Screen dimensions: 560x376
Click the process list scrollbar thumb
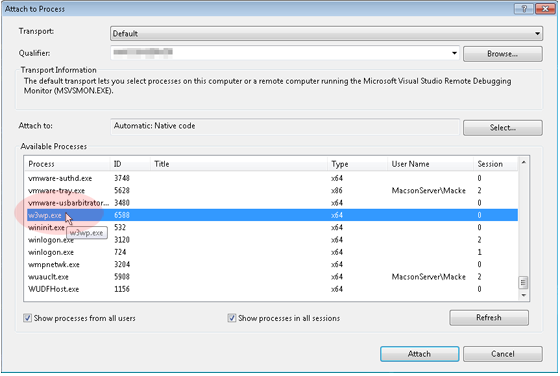[523, 283]
